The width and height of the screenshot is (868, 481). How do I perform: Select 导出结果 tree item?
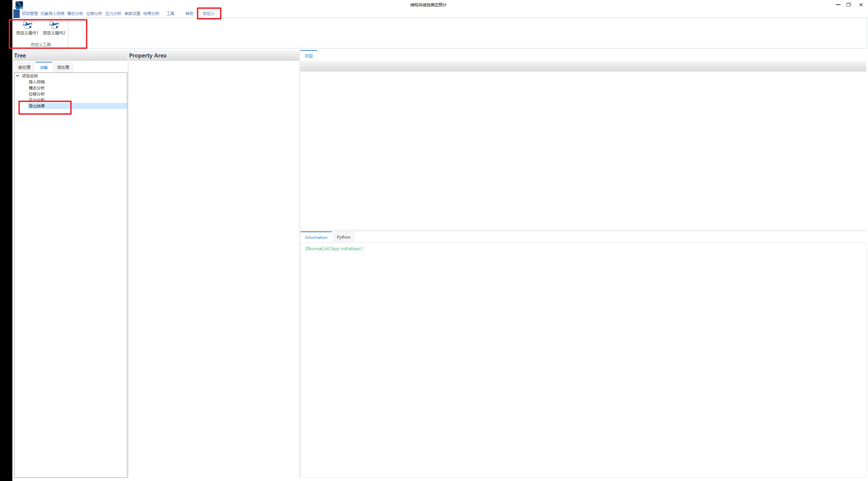(x=36, y=106)
